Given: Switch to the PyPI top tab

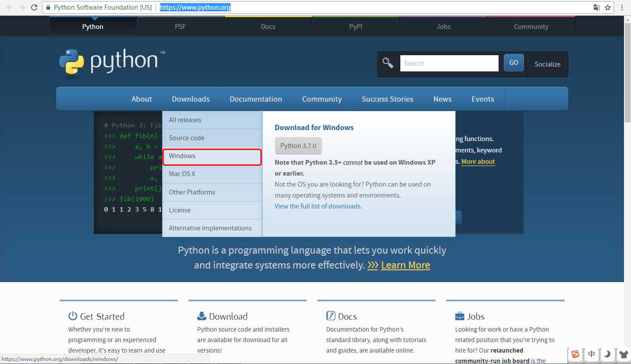Looking at the screenshot, I should pos(356,26).
